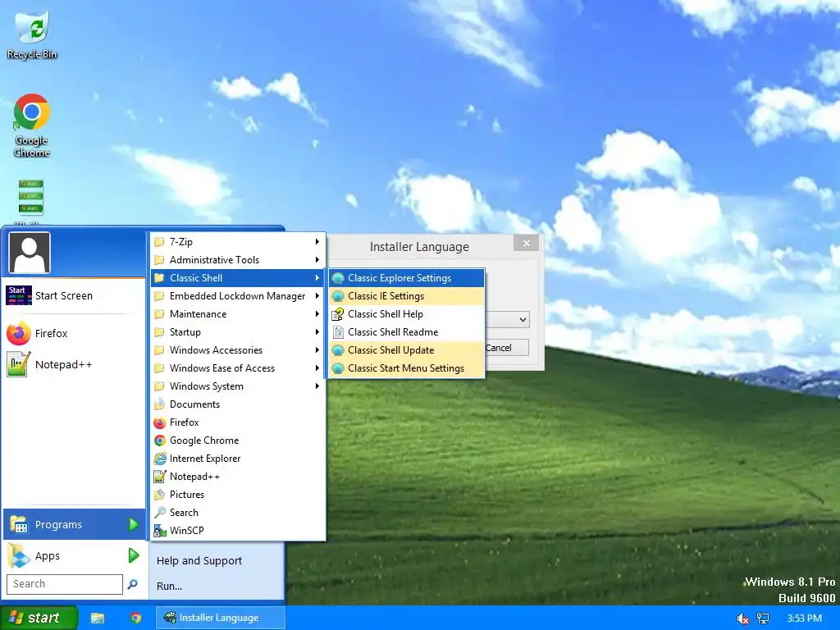Expand the Startup submenu arrow
Image resolution: width=840 pixels, height=630 pixels.
(317, 332)
